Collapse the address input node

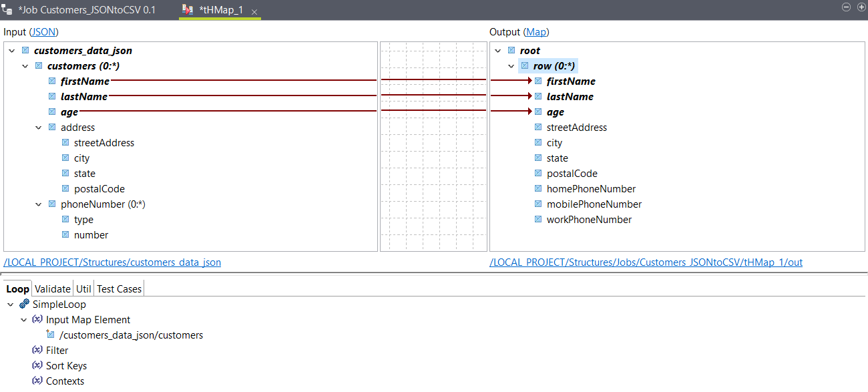tap(38, 127)
